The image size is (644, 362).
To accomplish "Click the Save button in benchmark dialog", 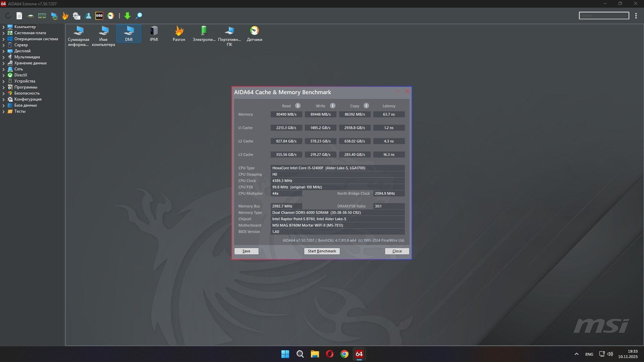I will pos(246,251).
